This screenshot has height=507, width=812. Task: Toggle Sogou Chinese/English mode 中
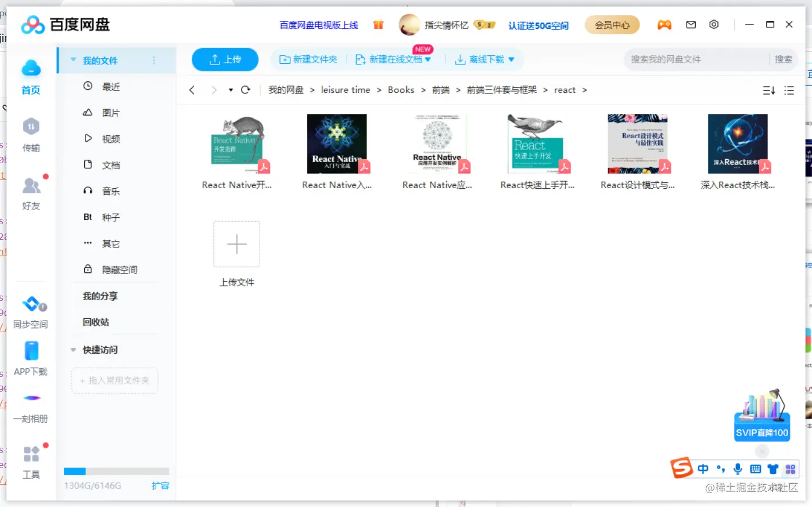(703, 469)
